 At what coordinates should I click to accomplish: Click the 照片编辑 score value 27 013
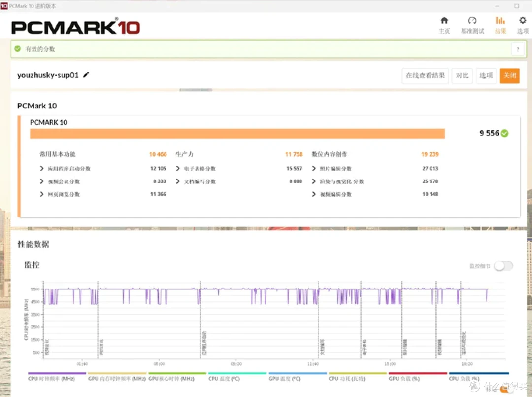click(x=430, y=169)
